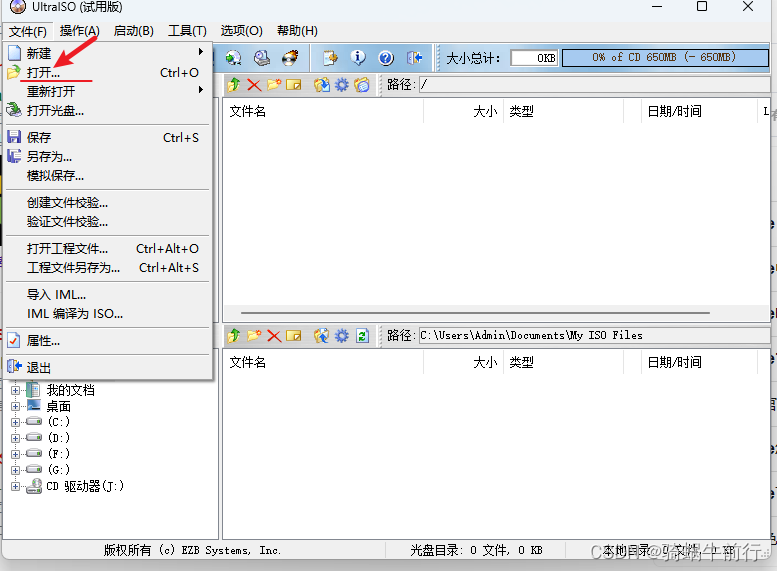Viewport: 777px width, 571px height.
Task: Choose 验证文件校验... menu entry
Action: pyautogui.click(x=108, y=222)
